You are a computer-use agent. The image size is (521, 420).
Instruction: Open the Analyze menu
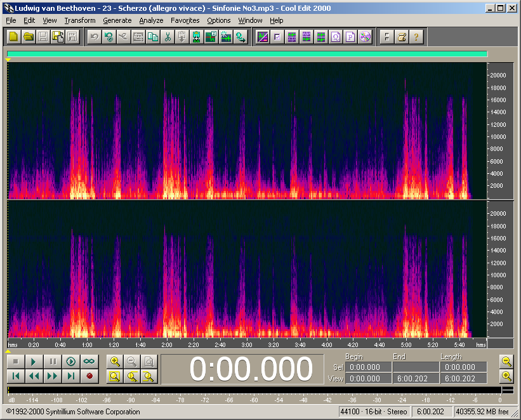pos(151,20)
